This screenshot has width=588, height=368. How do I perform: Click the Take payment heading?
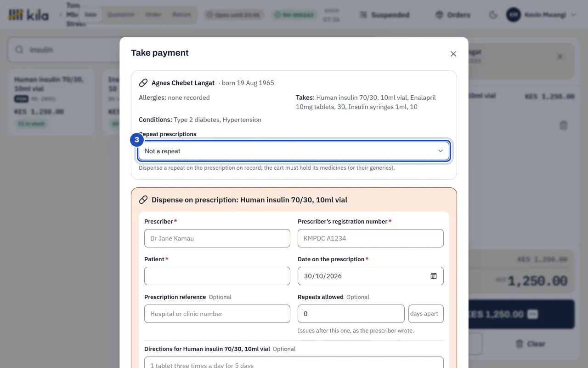[160, 53]
